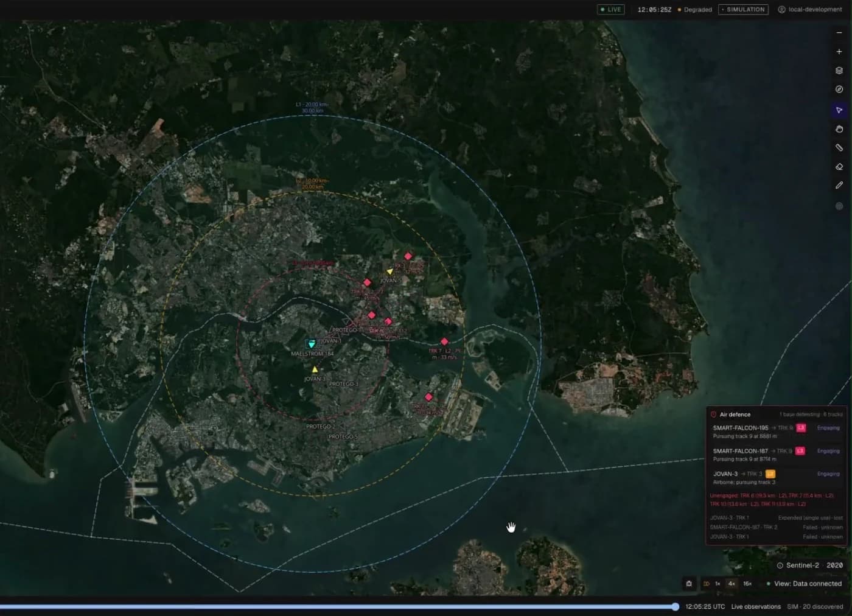This screenshot has height=616, width=852.
Task: Click the orange L2 badge on JOVAN-3
Action: [x=770, y=474]
